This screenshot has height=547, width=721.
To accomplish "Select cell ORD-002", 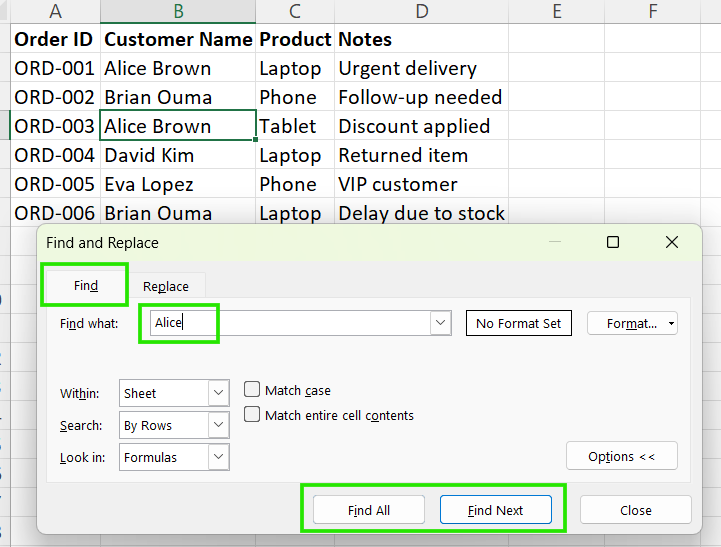I will [56, 97].
